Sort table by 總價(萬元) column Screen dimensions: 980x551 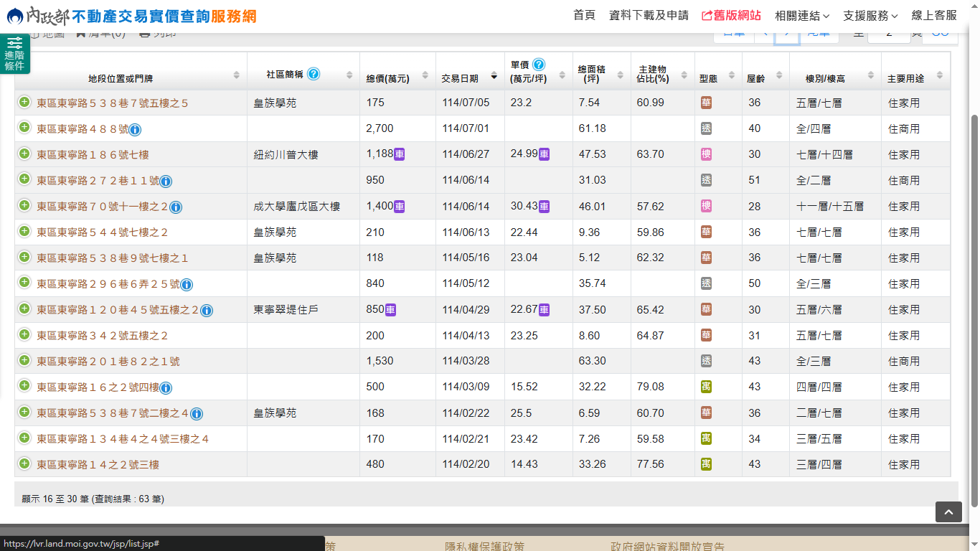pyautogui.click(x=423, y=76)
